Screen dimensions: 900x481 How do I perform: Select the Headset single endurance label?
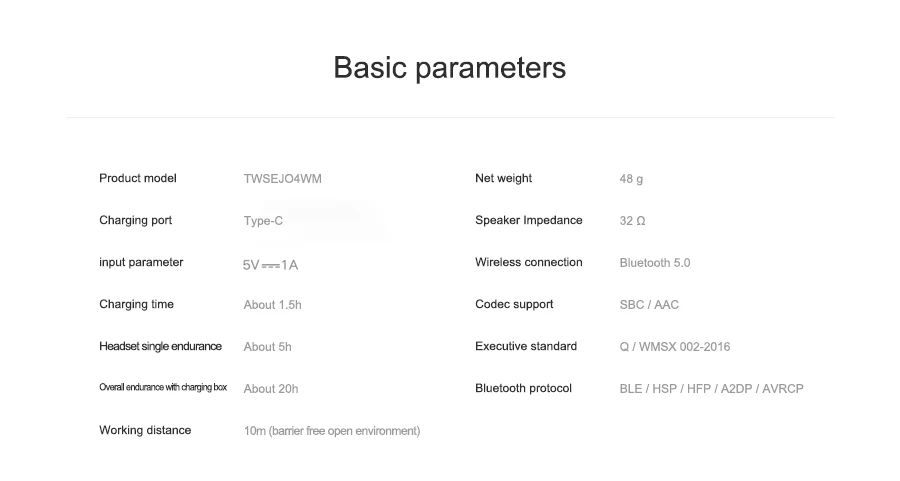tap(160, 347)
